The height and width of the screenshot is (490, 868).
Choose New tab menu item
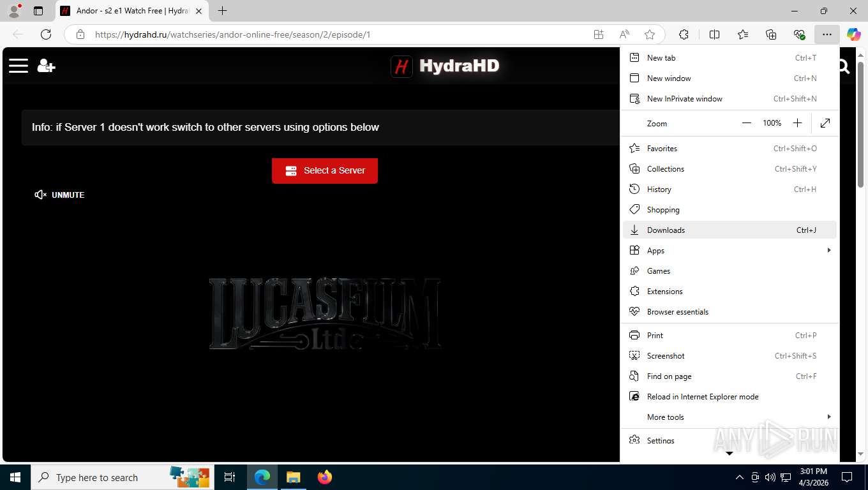pos(730,57)
